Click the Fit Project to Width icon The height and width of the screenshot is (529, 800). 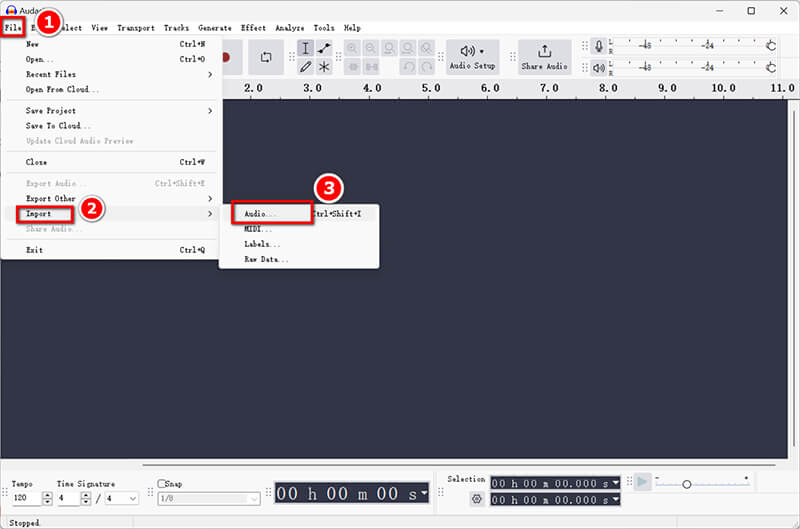[x=408, y=48]
